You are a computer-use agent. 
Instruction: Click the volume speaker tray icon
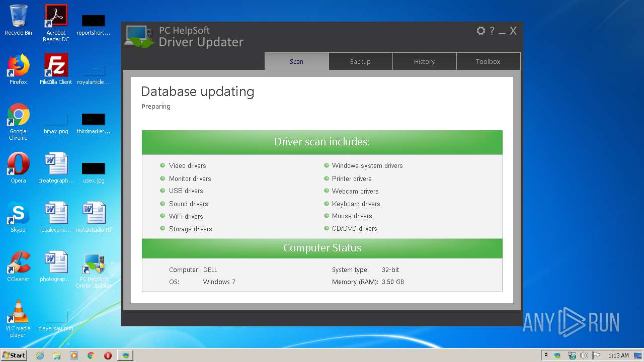pos(584,355)
